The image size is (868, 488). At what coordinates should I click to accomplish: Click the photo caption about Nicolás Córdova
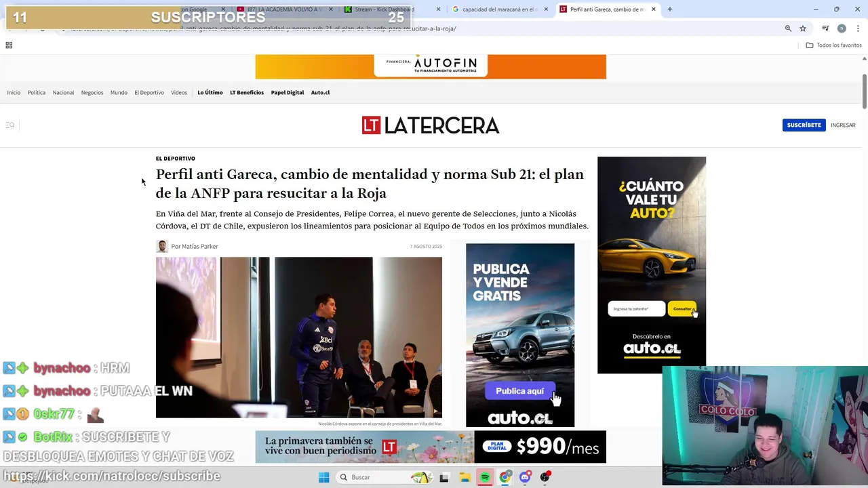tap(380, 424)
